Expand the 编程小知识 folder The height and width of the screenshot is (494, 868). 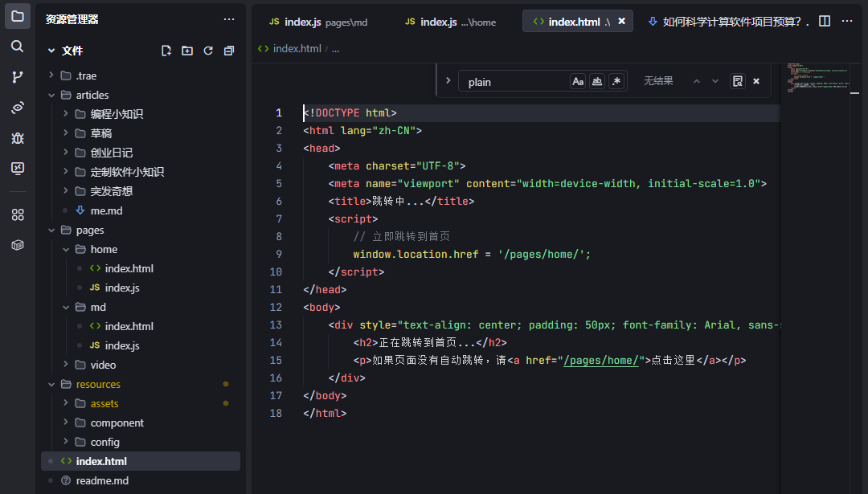click(66, 114)
